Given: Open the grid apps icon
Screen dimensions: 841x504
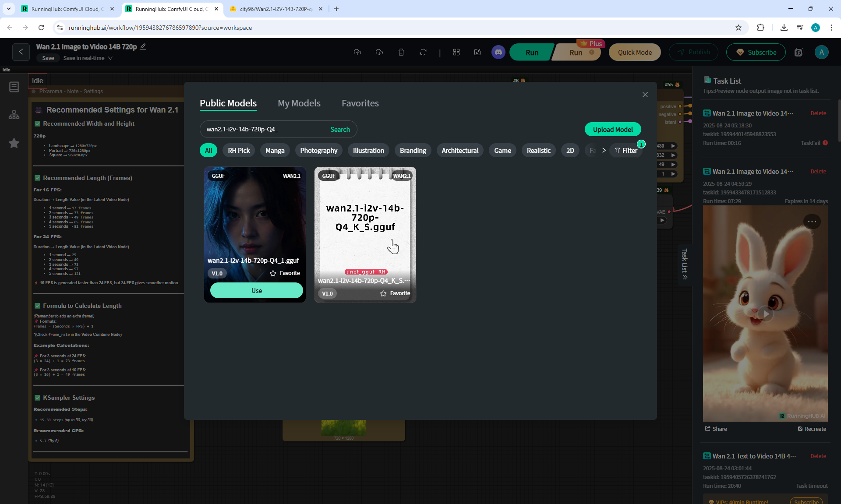Looking at the screenshot, I should pyautogui.click(x=456, y=53).
